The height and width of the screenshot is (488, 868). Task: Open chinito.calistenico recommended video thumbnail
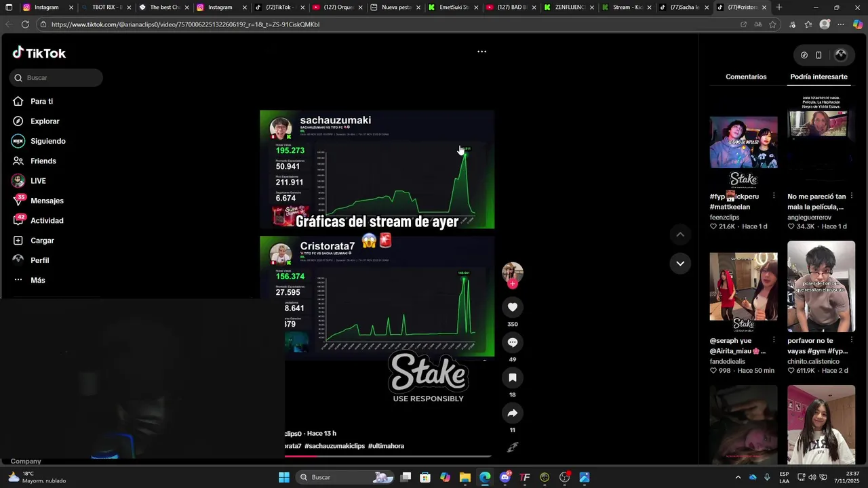click(x=821, y=287)
